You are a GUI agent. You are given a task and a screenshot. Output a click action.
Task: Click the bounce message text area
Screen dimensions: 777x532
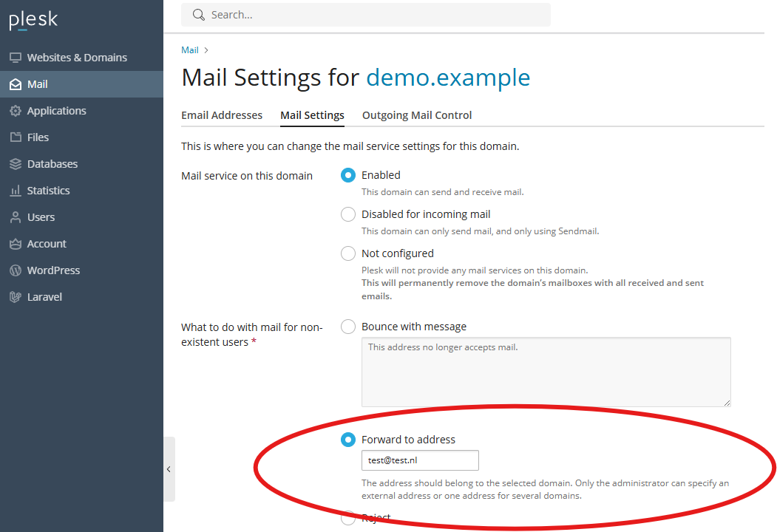pos(545,372)
